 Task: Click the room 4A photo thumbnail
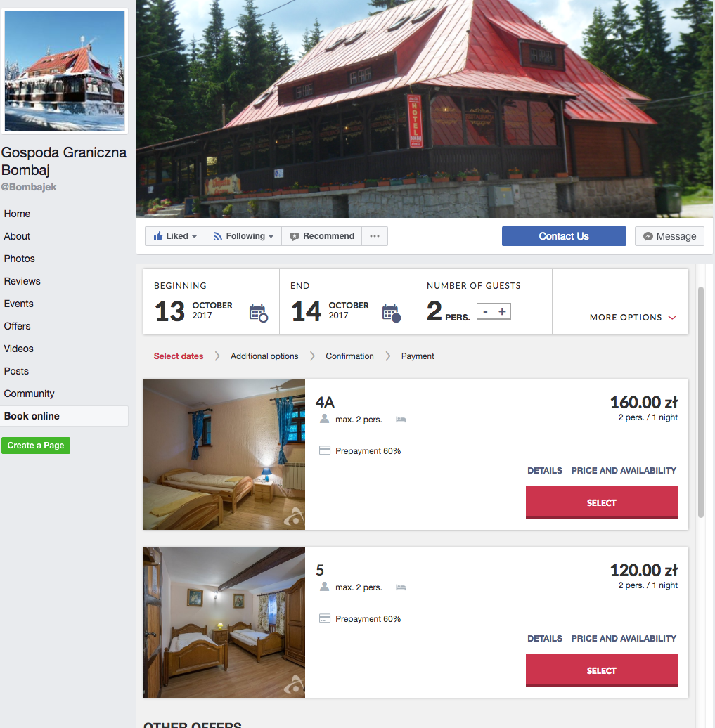224,455
